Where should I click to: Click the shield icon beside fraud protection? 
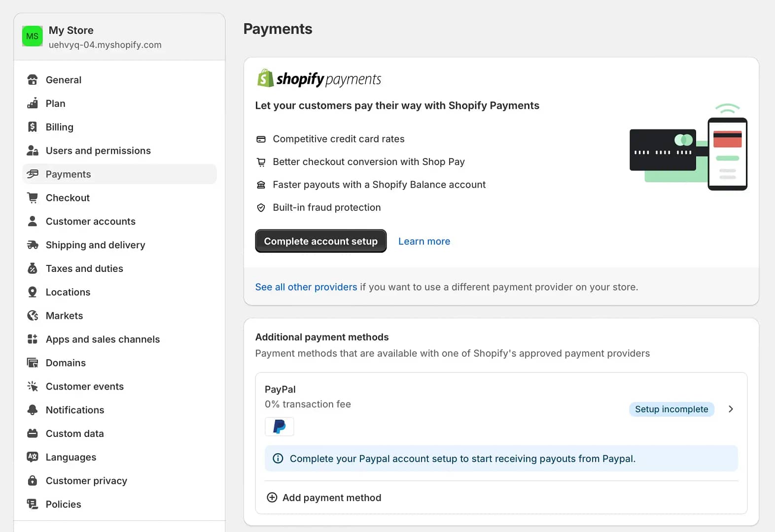coord(261,208)
